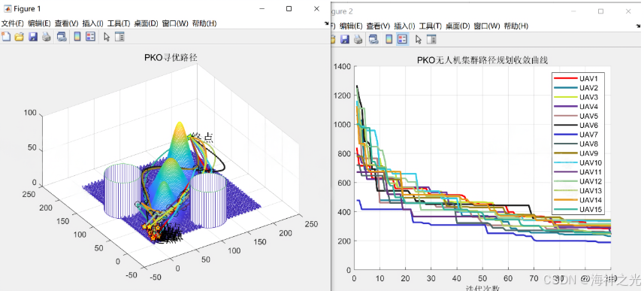Open 桌面(D) menu in Figure 2

pos(458,26)
